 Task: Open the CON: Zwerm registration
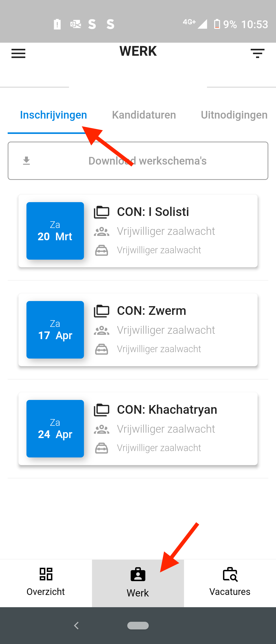tap(138, 330)
